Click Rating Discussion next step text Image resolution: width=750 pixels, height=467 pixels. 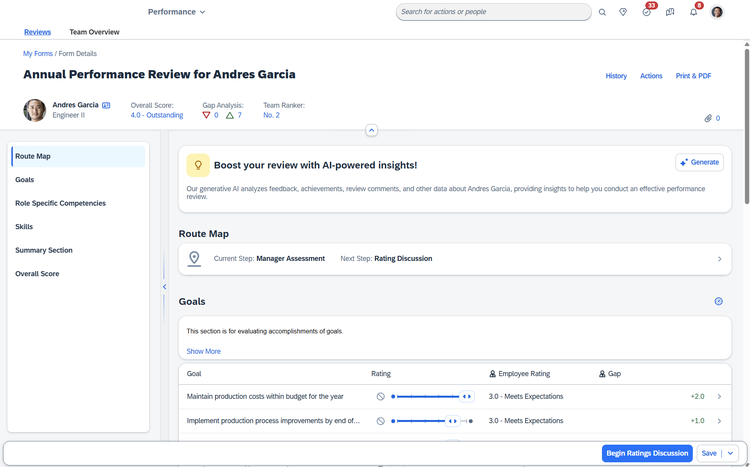(403, 259)
